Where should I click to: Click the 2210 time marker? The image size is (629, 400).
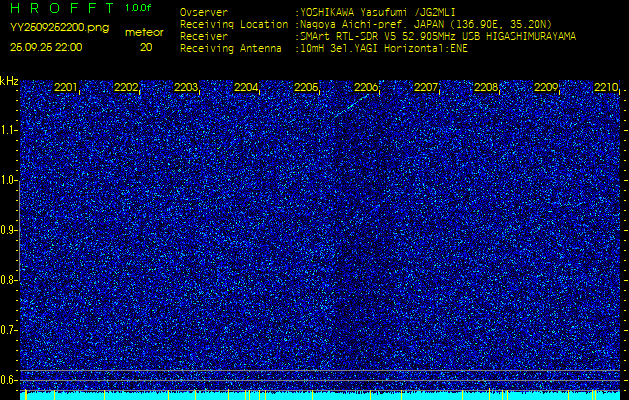606,87
